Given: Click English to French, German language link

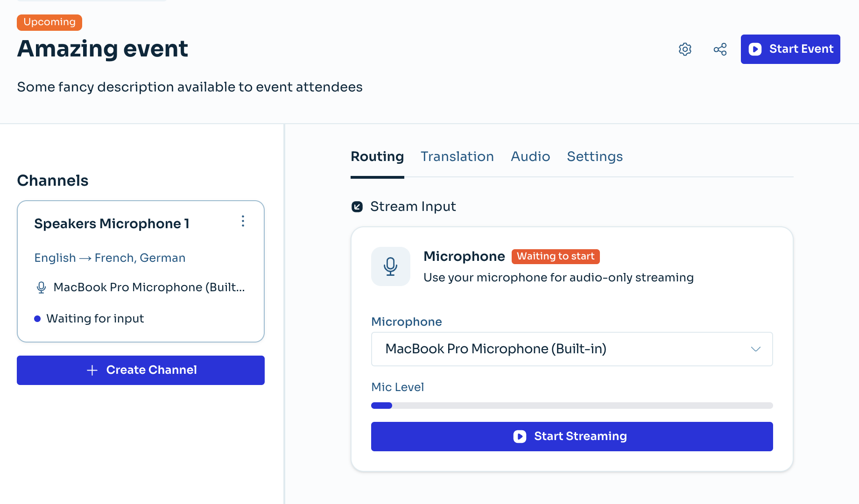Looking at the screenshot, I should tap(110, 258).
